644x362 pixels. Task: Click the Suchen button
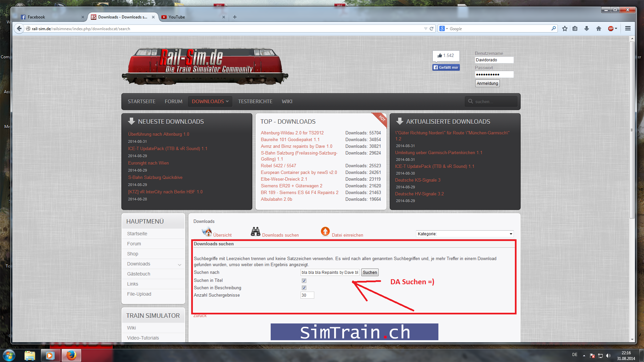tap(370, 273)
